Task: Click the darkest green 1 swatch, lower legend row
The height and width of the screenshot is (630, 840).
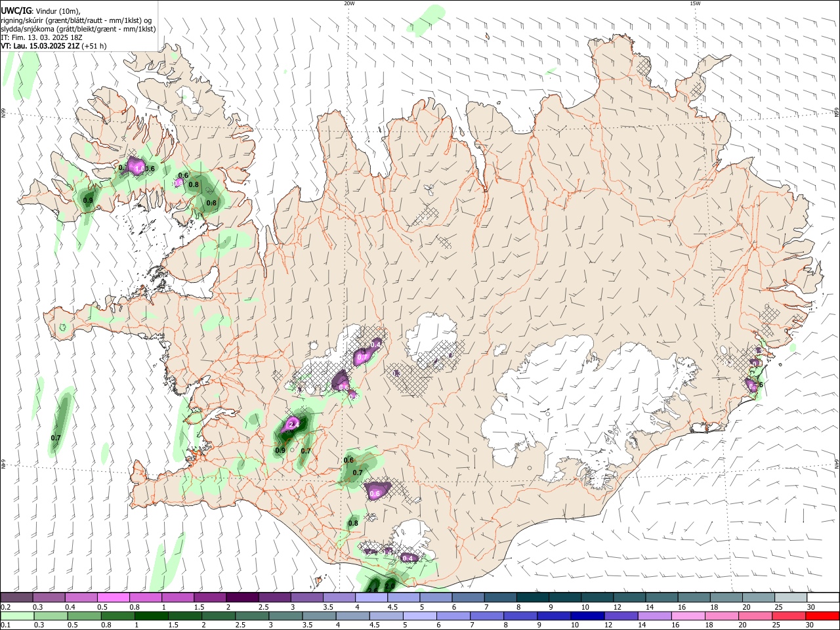Action: tap(151, 616)
